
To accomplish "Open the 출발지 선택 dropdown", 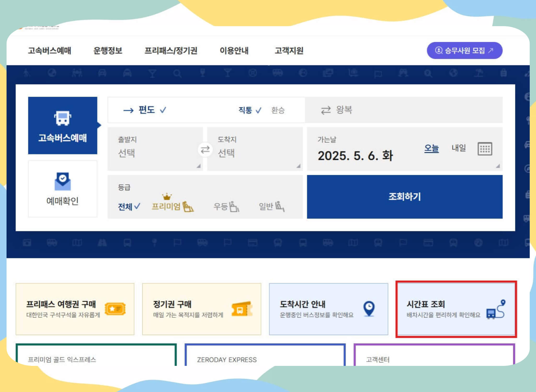I will click(x=155, y=149).
